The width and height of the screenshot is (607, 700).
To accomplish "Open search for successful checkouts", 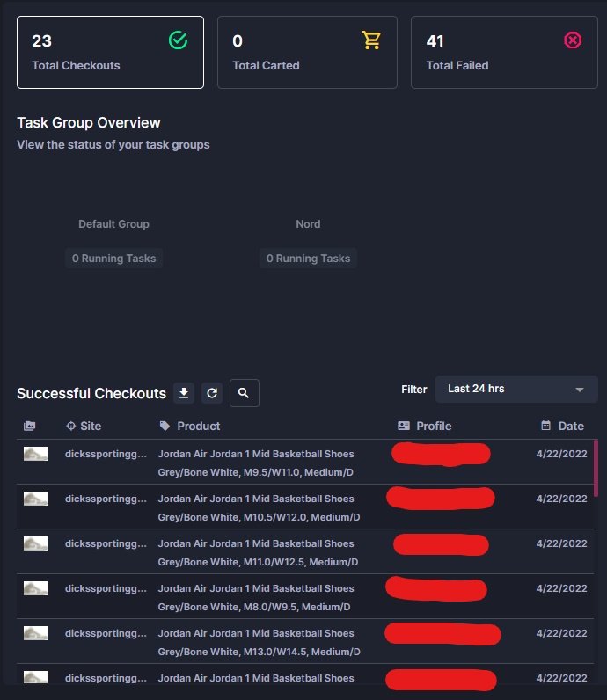I will pos(244,393).
